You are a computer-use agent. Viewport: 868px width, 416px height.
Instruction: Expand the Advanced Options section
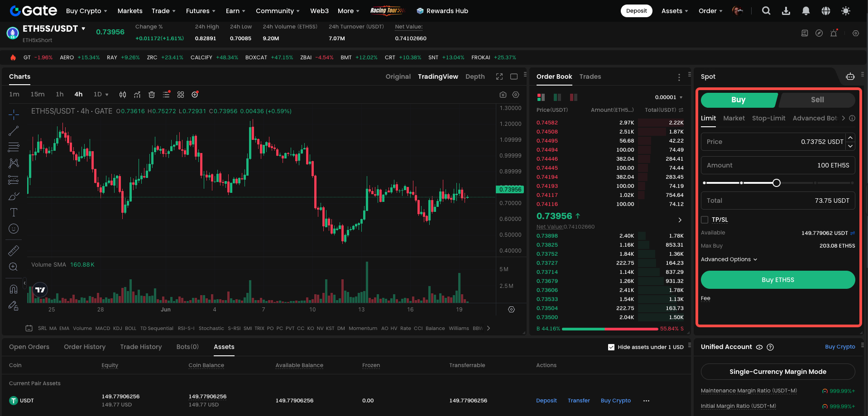[729, 259]
